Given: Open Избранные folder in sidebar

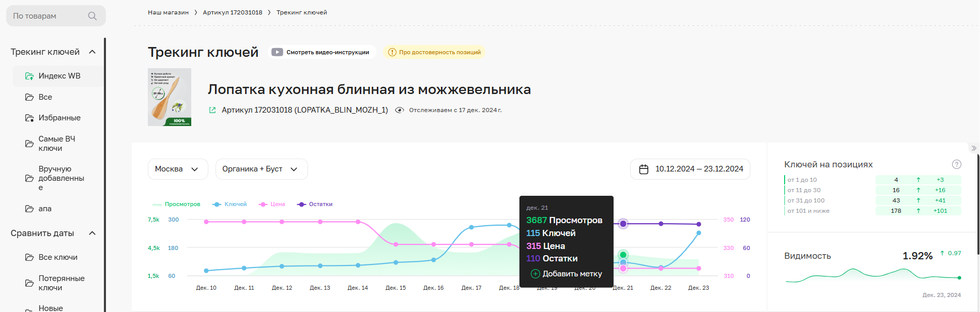Looking at the screenshot, I should pyautogui.click(x=59, y=118).
